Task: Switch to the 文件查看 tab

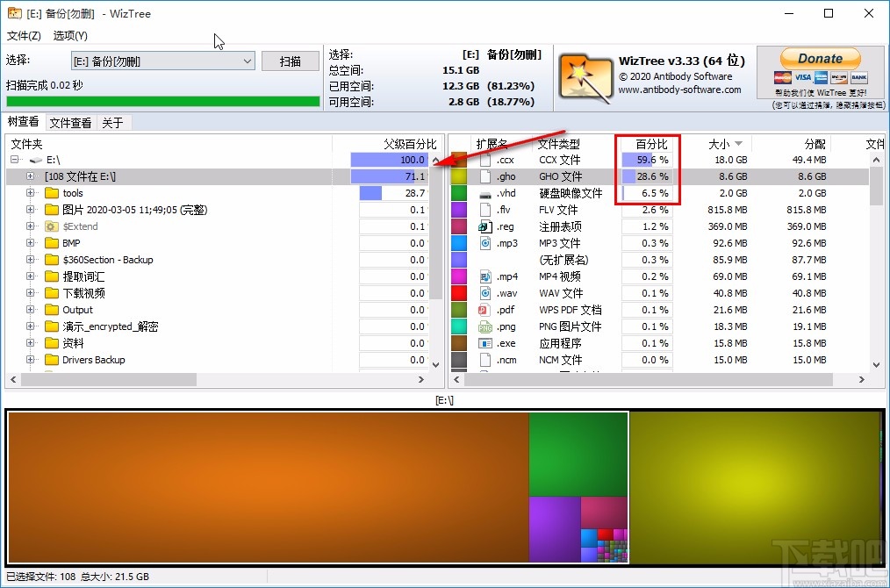Action: [69, 122]
